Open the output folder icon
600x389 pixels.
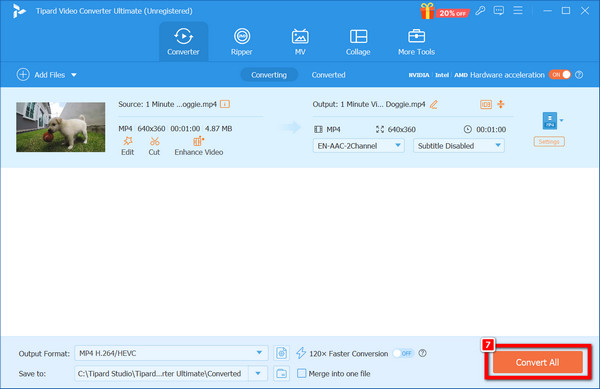[281, 373]
